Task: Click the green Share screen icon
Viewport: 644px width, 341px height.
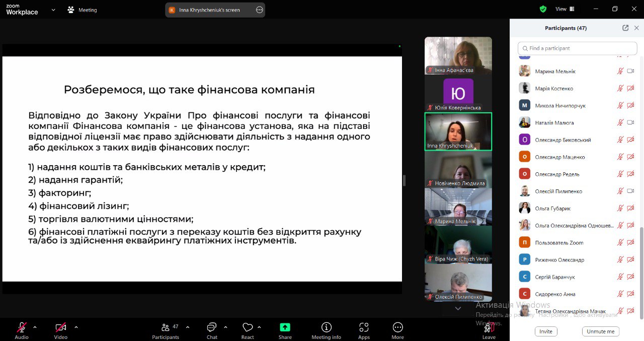Action: click(285, 328)
